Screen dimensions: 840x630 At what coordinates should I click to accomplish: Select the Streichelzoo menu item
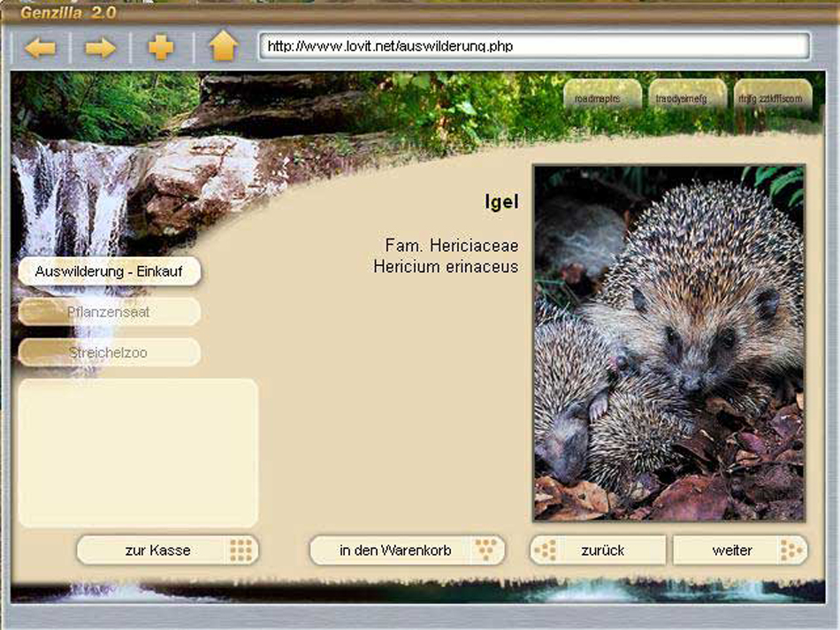pos(109,353)
